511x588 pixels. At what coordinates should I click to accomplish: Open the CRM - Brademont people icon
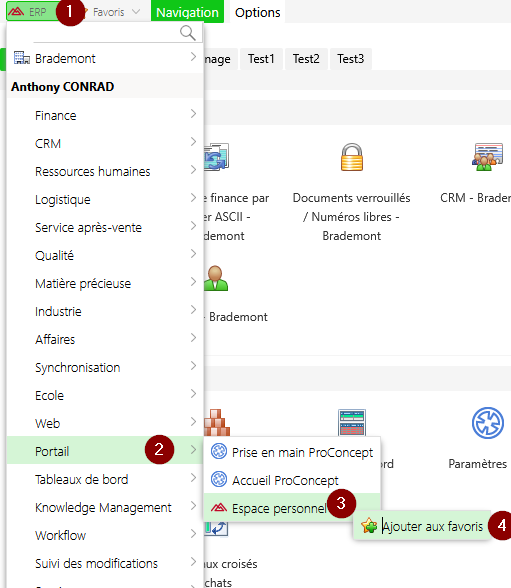pyautogui.click(x=487, y=157)
